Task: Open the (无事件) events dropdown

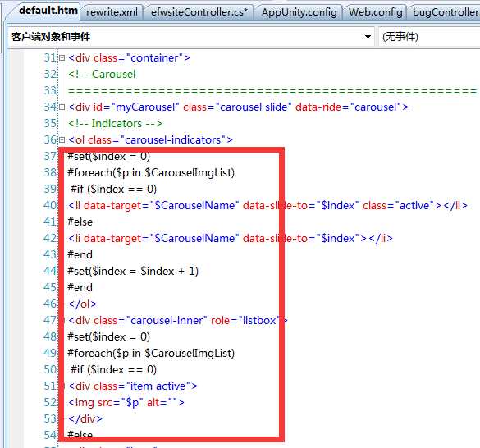Action: click(428, 37)
